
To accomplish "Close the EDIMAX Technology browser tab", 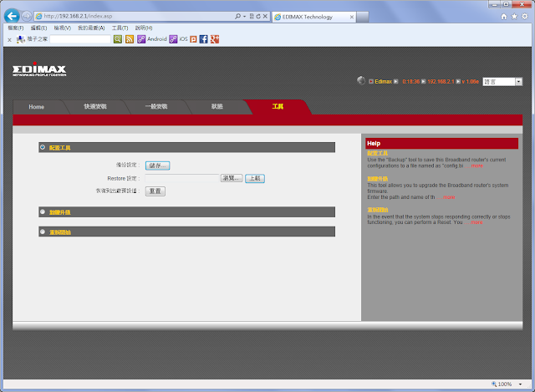I will (x=351, y=17).
